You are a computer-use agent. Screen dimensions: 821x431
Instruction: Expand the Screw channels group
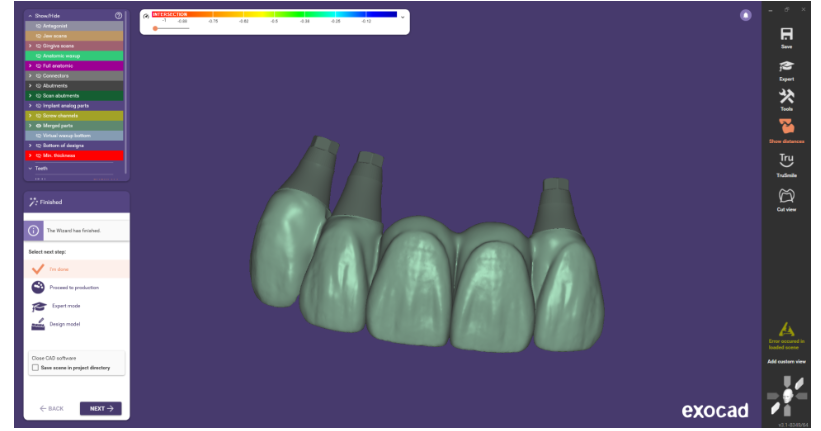point(30,115)
